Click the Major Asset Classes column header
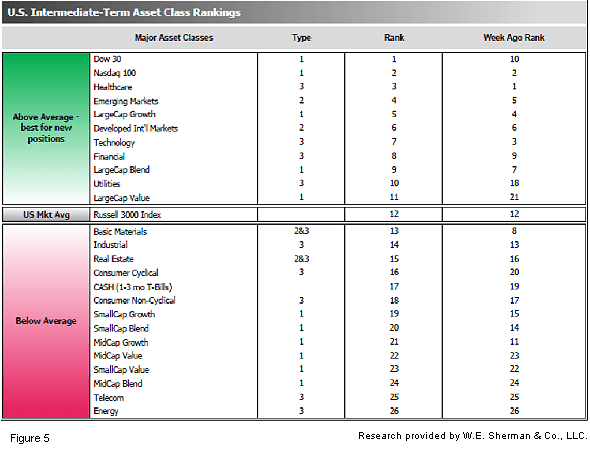This screenshot has width=590, height=455. click(x=174, y=38)
